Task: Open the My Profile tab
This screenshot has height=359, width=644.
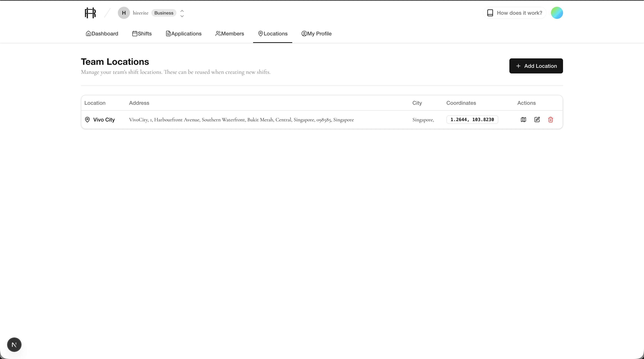Action: tap(317, 34)
